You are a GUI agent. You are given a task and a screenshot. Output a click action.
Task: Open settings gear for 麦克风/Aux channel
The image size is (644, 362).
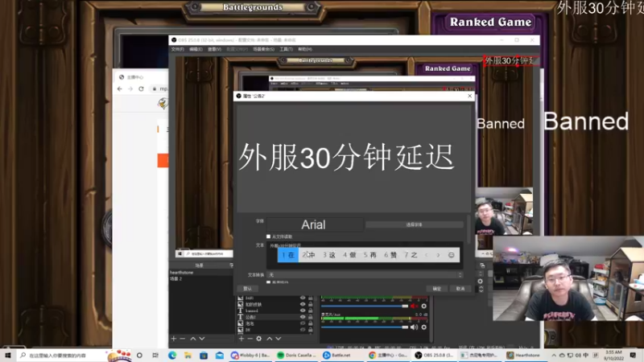(424, 327)
